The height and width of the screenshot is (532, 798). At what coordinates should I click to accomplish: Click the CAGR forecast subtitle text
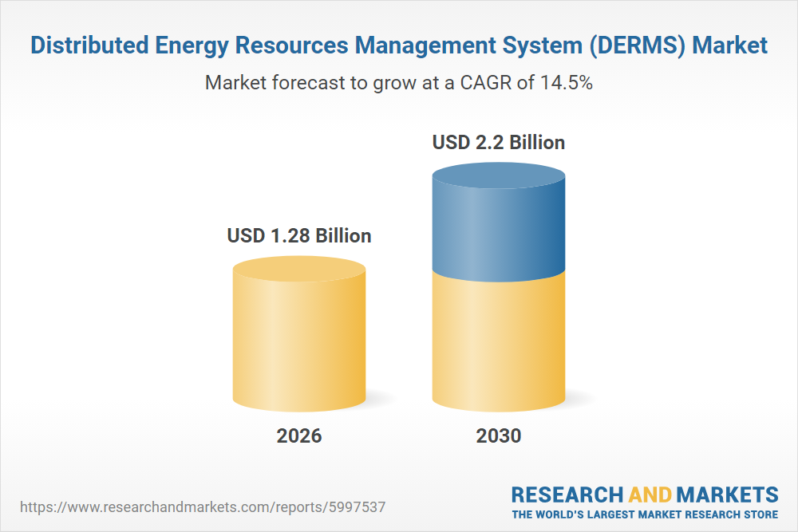[398, 82]
